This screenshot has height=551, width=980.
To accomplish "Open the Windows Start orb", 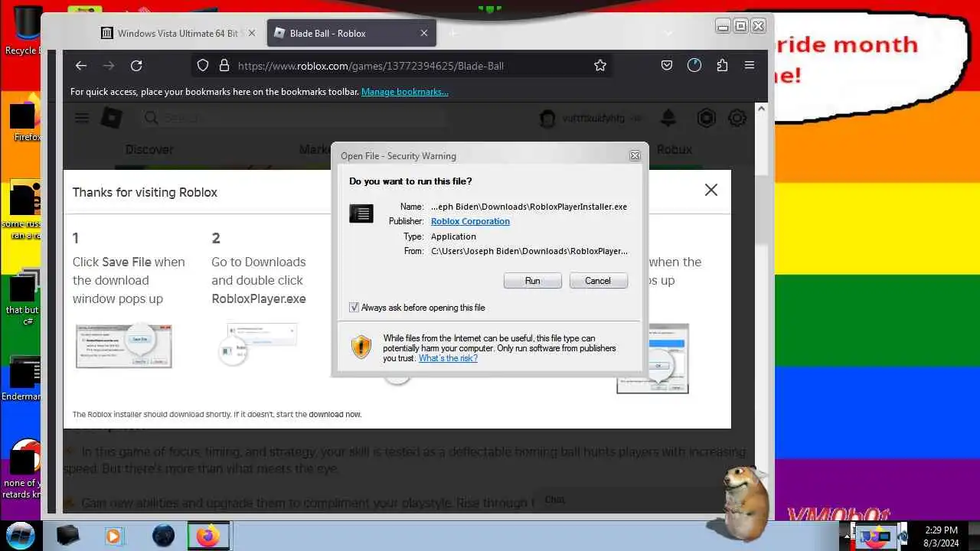I will 21,534.
